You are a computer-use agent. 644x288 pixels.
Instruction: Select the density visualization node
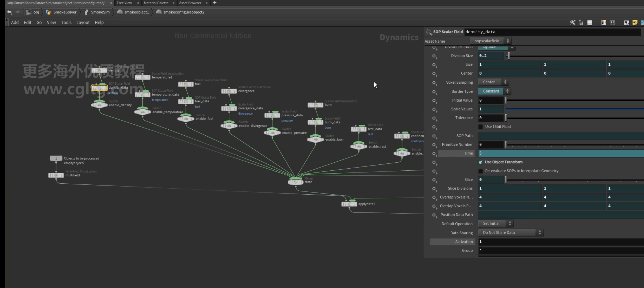click(x=99, y=70)
